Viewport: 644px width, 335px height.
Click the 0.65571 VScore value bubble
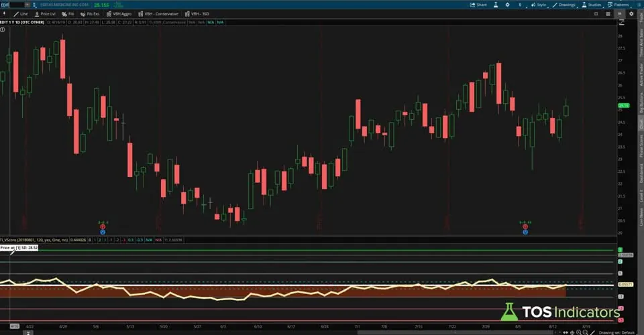click(625, 284)
